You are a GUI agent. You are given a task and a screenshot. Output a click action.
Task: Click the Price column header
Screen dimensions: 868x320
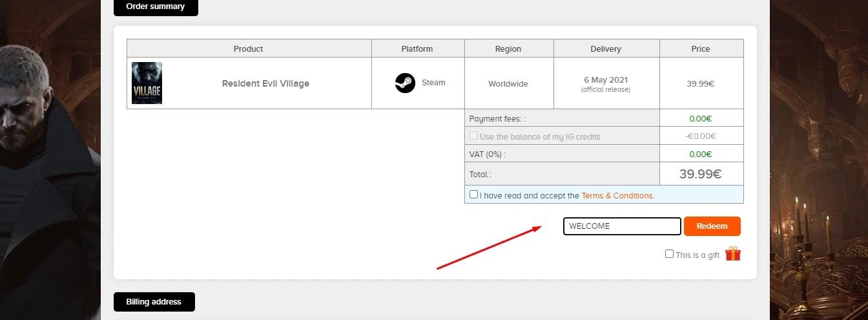coord(701,48)
